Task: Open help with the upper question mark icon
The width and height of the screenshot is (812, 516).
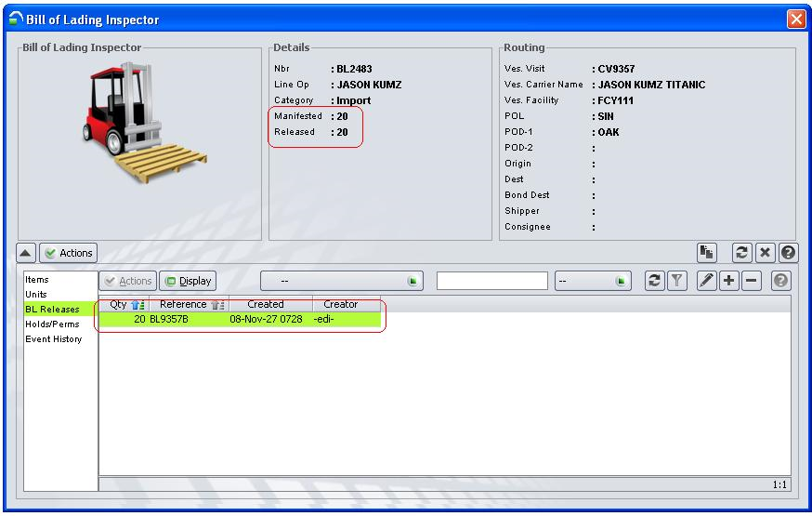Action: (788, 253)
